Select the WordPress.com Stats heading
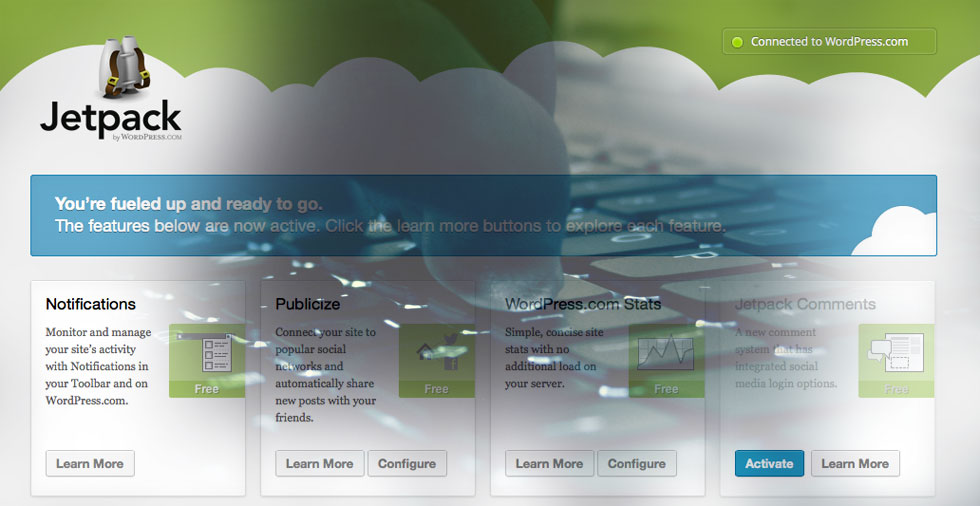This screenshot has width=980, height=506. click(583, 304)
